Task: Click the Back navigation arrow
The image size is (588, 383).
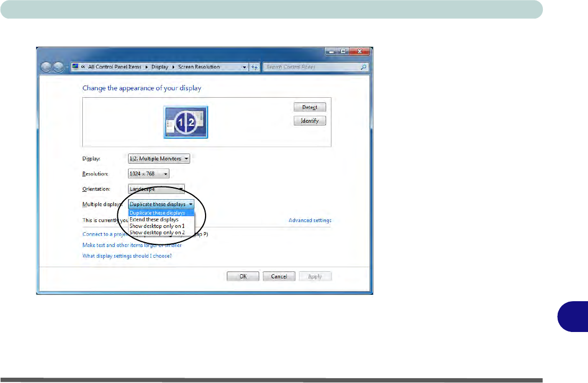Action: pos(46,67)
